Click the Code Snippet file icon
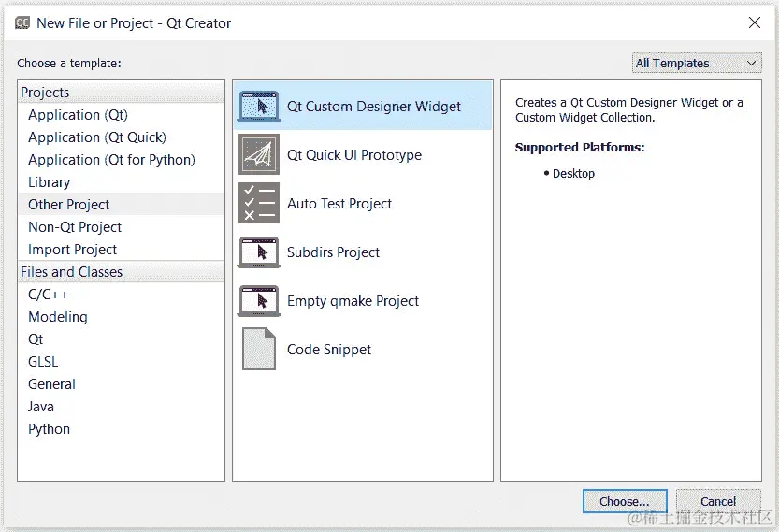 [259, 349]
